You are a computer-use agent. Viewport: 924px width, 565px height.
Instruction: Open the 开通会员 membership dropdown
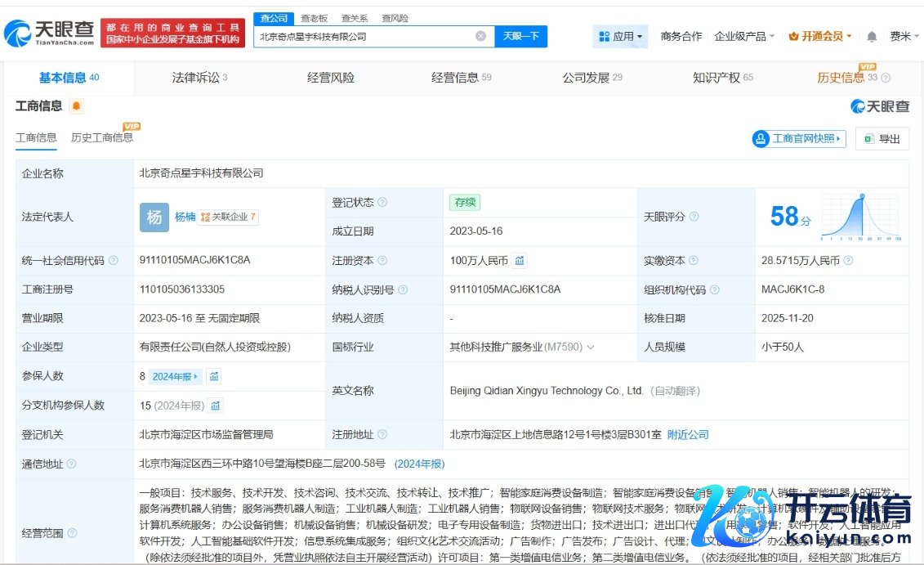[819, 37]
